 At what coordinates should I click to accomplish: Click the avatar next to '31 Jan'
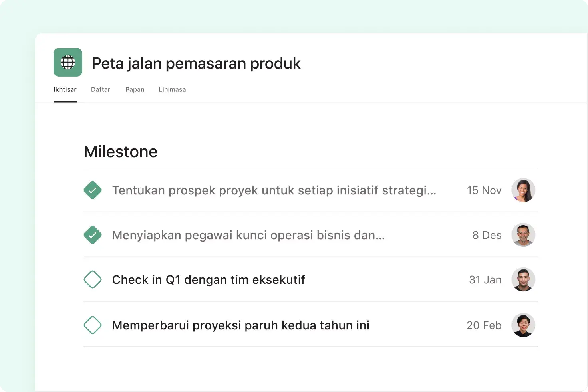point(523,279)
